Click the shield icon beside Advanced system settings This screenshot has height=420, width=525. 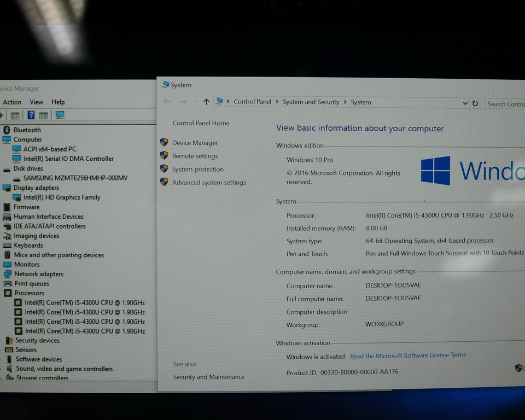[x=164, y=182]
